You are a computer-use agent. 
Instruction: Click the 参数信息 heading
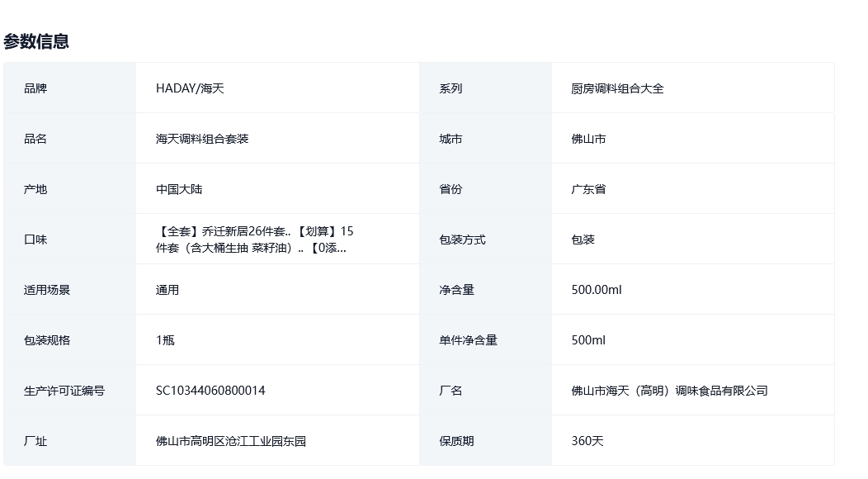[x=36, y=41]
